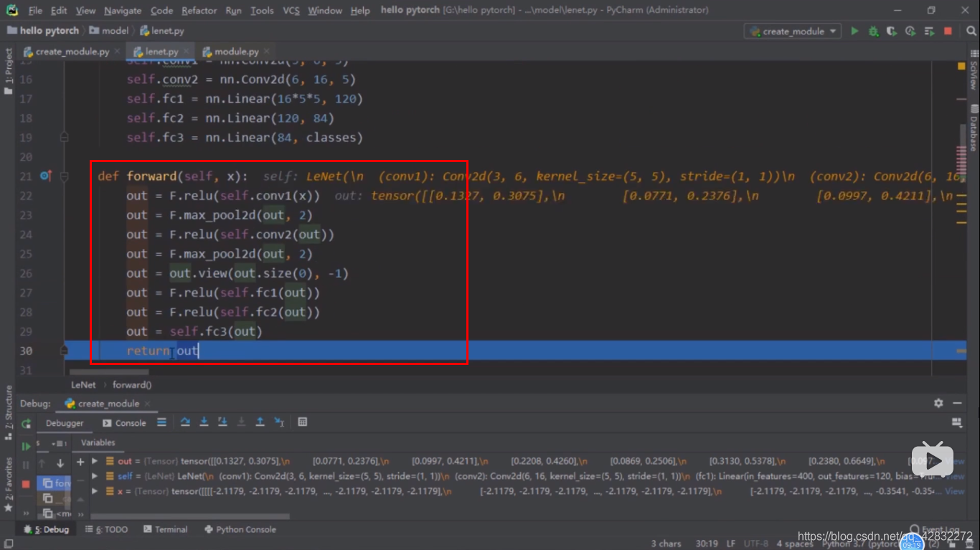The width and height of the screenshot is (980, 550).
Task: Switch to module.py editor tab
Action: pyautogui.click(x=237, y=52)
